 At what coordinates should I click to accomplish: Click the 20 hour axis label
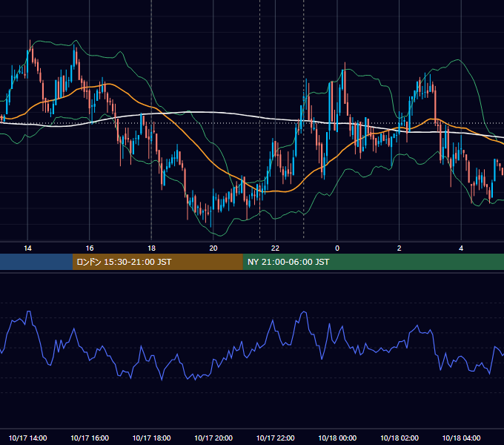coord(213,248)
